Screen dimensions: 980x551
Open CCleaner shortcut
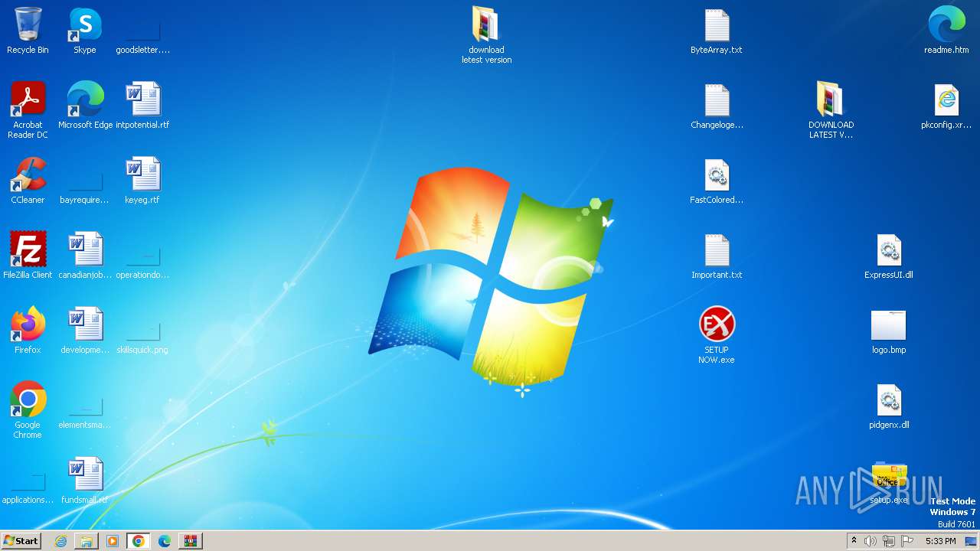coord(28,181)
